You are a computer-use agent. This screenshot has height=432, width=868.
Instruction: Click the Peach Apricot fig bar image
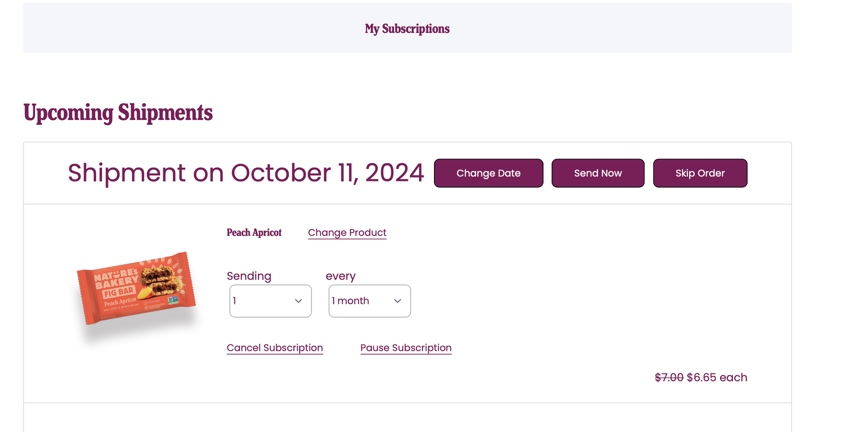[x=136, y=289]
